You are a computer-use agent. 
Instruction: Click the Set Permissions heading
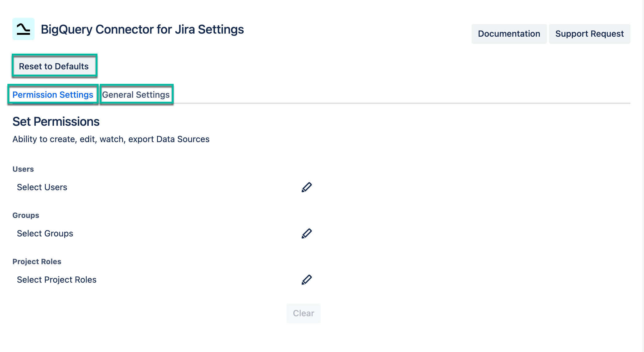56,121
